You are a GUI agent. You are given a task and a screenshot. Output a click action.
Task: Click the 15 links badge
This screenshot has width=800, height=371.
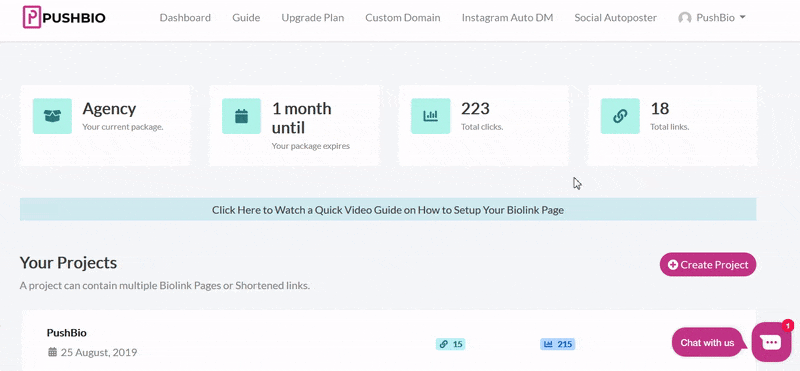tap(451, 344)
